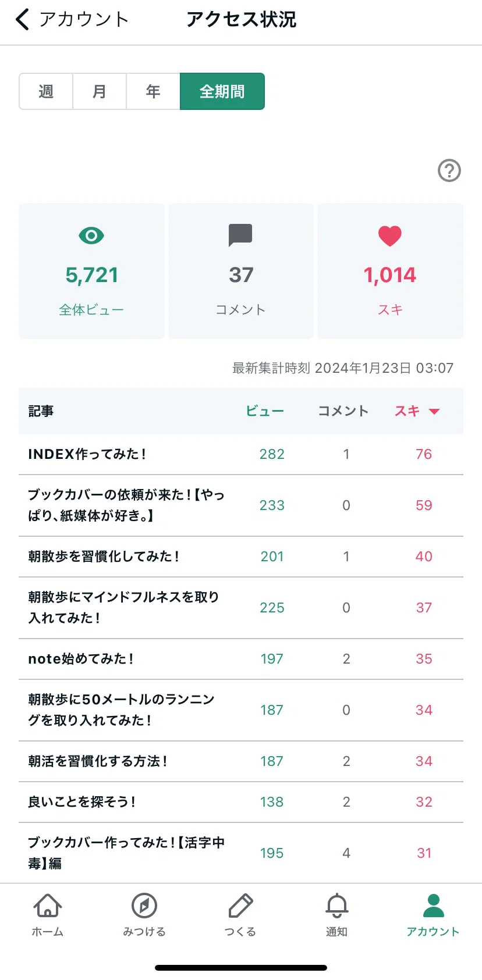Screen dimensions: 482x980
Task: Open 通知 bell icon
Action: coord(337,906)
